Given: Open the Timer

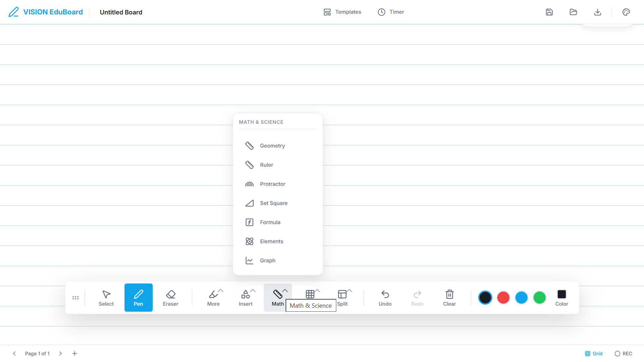Looking at the screenshot, I should point(391,12).
